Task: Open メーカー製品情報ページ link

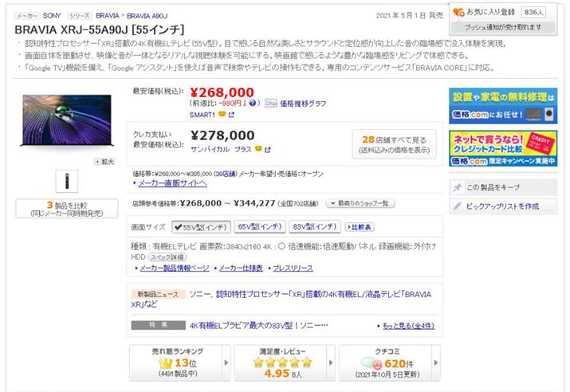Action: pyautogui.click(x=175, y=269)
